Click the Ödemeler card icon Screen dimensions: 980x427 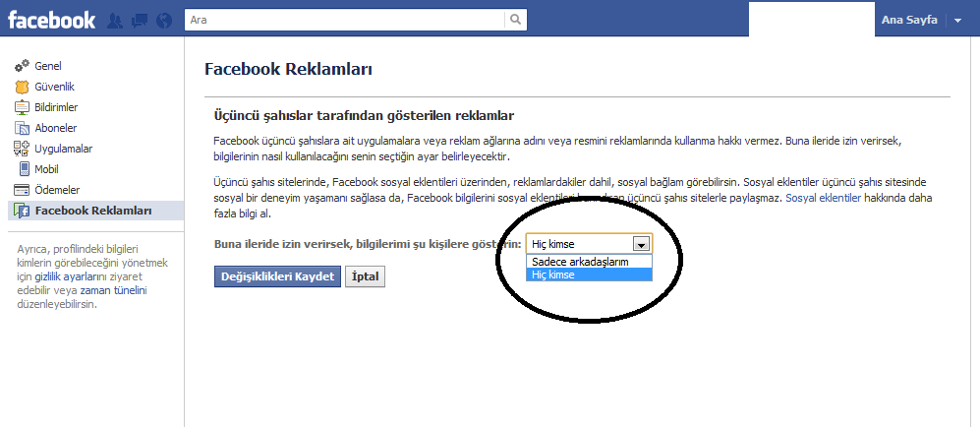point(22,190)
